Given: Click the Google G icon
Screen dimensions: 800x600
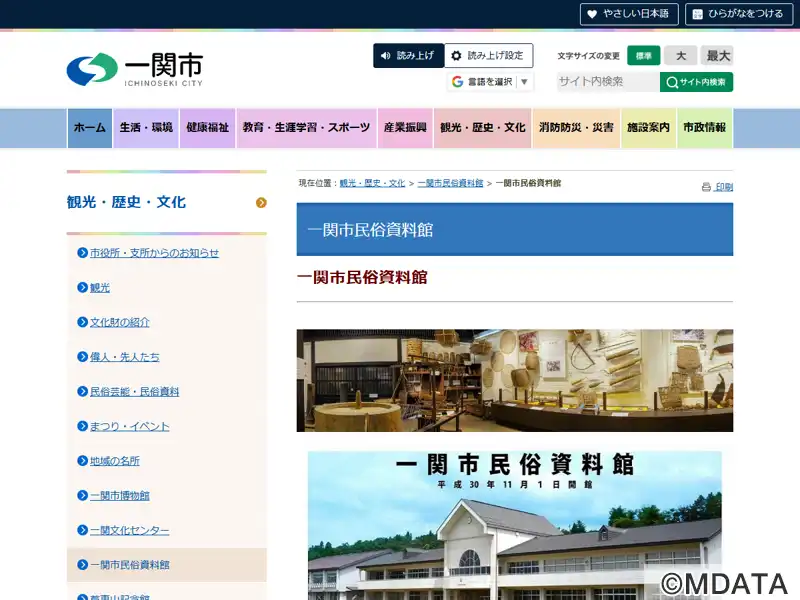Looking at the screenshot, I should click(458, 82).
